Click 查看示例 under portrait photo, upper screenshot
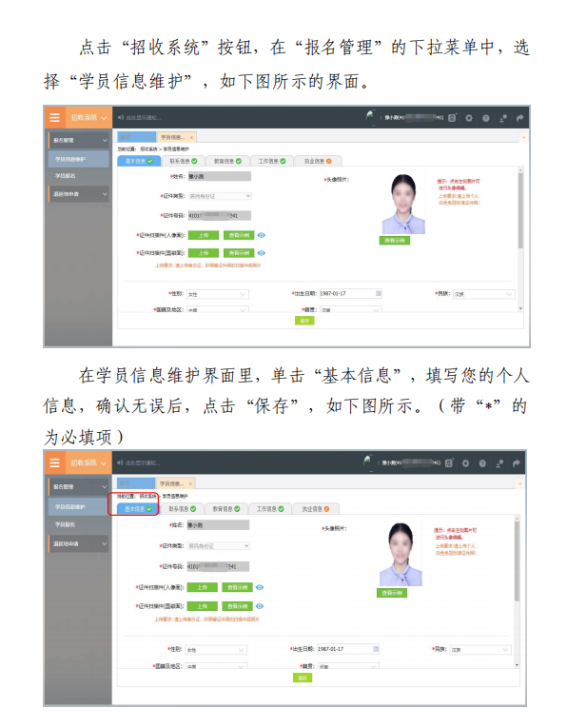Screen dimensions: 567x728 tap(395, 240)
